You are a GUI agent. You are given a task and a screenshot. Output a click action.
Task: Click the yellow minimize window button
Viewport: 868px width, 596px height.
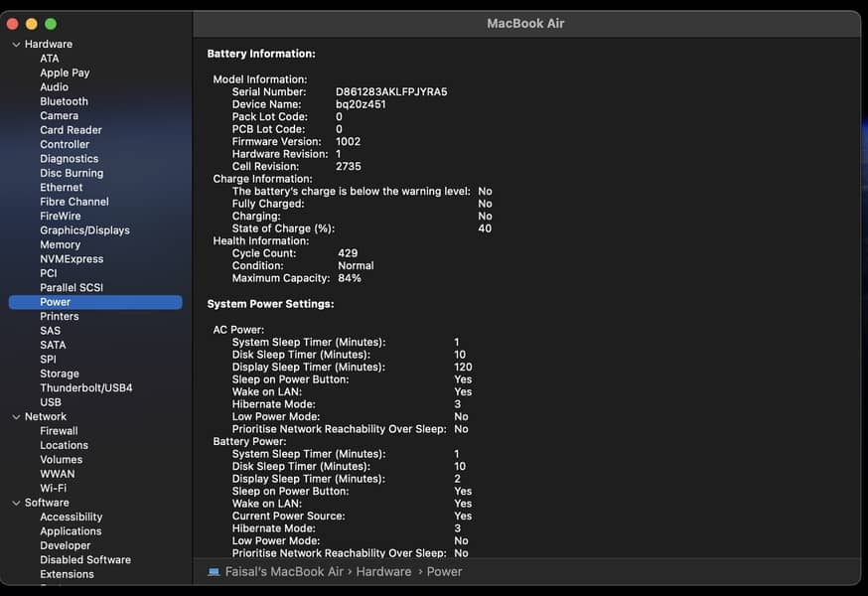tap(32, 23)
